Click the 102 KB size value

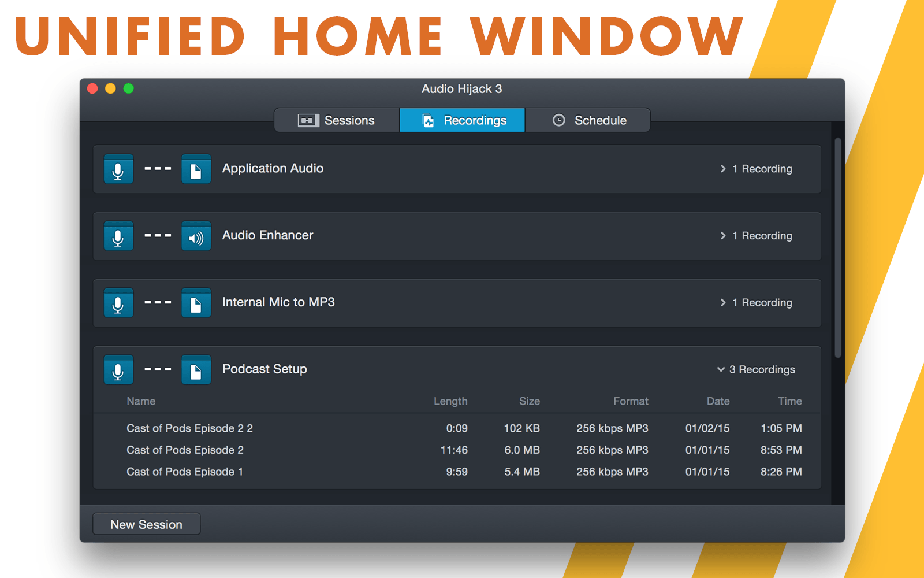(522, 428)
